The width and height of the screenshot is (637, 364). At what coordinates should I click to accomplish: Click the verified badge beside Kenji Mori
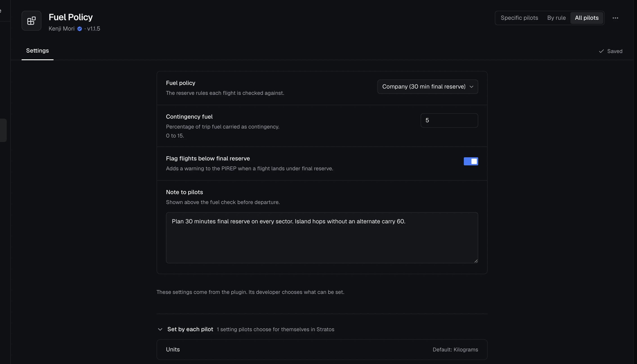[80, 29]
